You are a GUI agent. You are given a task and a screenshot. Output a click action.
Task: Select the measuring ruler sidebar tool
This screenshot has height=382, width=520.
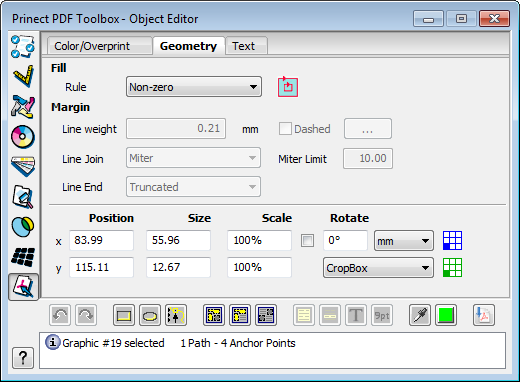coord(23,76)
